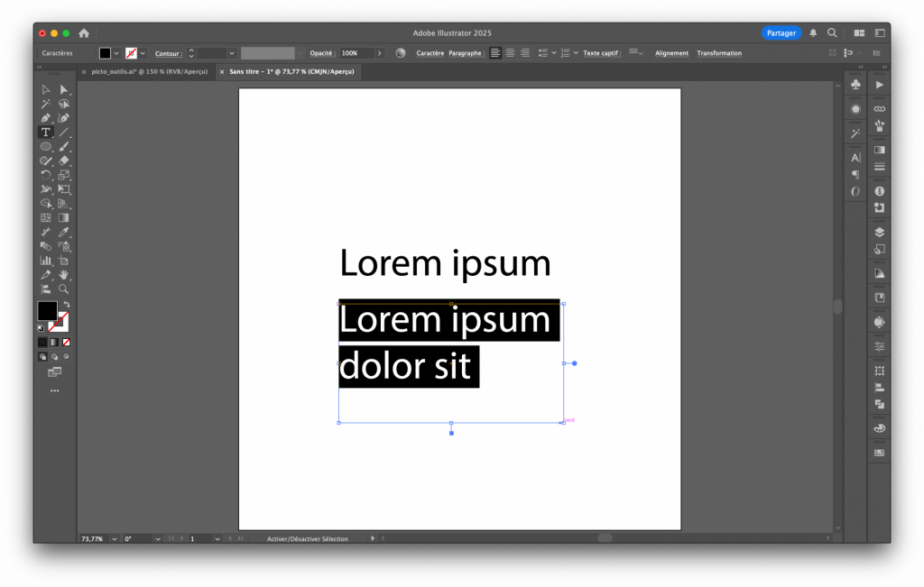Align paragraph text to the left

(494, 53)
